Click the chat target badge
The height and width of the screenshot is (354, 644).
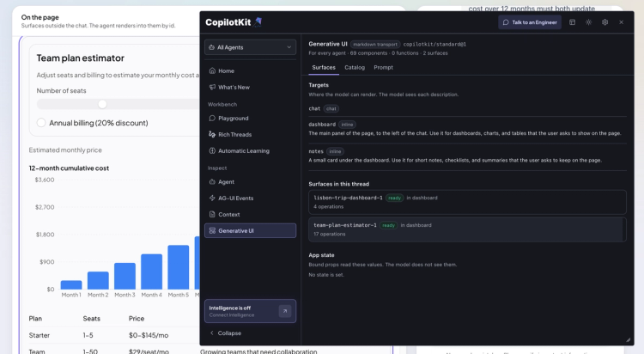click(x=331, y=108)
